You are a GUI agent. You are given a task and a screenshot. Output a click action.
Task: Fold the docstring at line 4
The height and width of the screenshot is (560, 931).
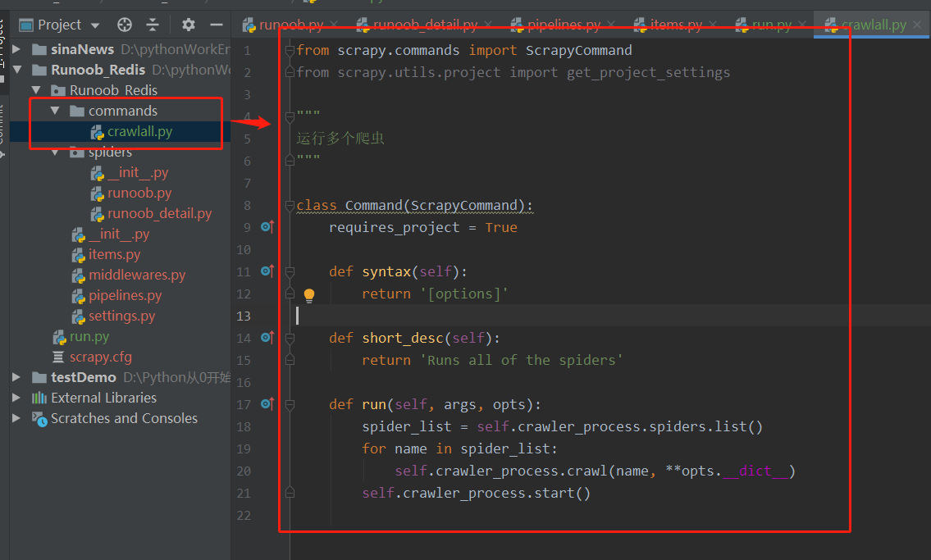[290, 117]
